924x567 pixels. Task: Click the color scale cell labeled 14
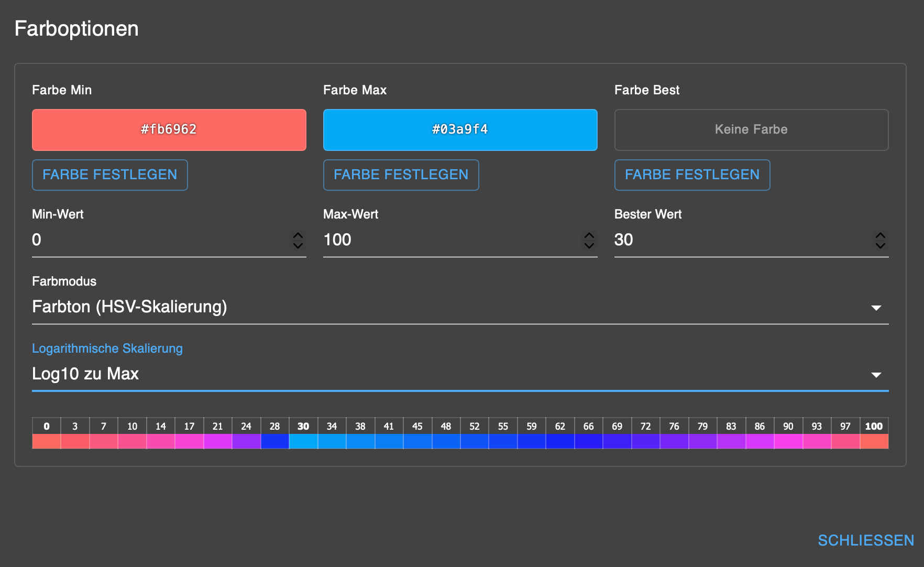(161, 433)
